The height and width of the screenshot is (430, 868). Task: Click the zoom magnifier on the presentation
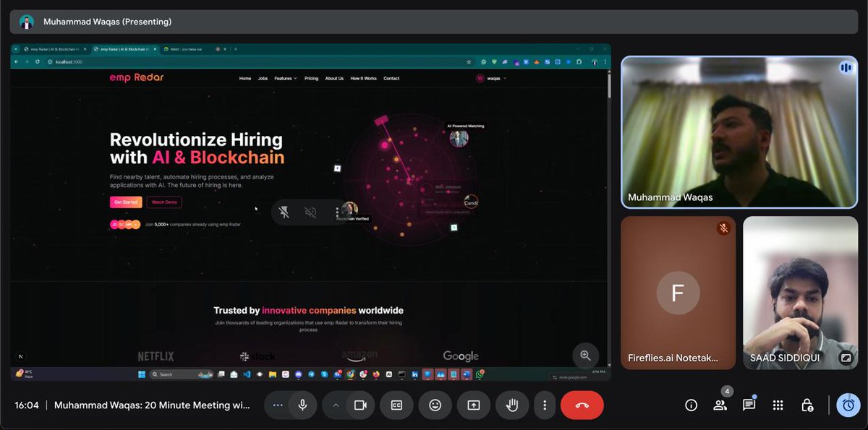click(585, 356)
